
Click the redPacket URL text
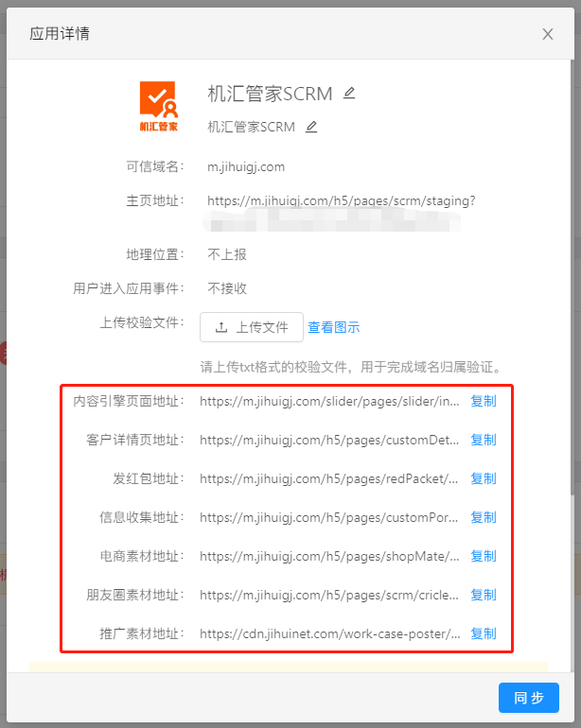click(x=329, y=478)
